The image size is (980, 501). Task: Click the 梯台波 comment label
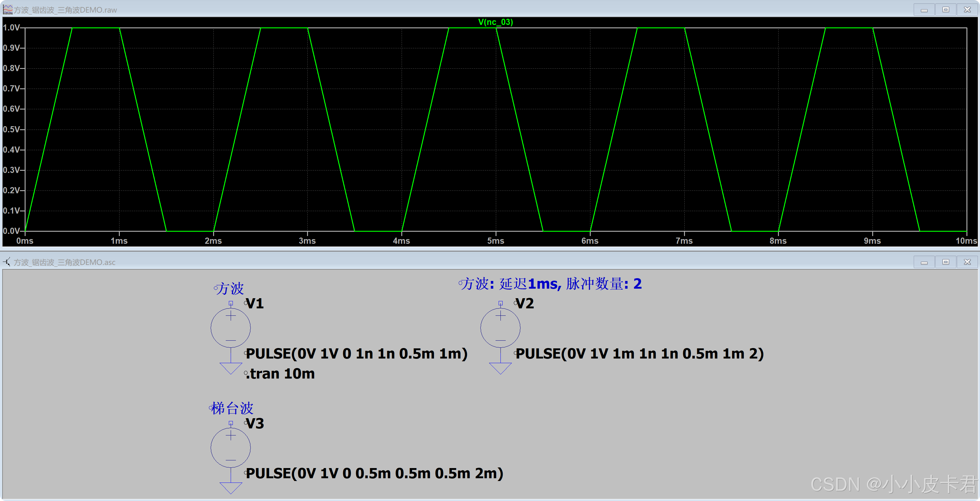(232, 408)
